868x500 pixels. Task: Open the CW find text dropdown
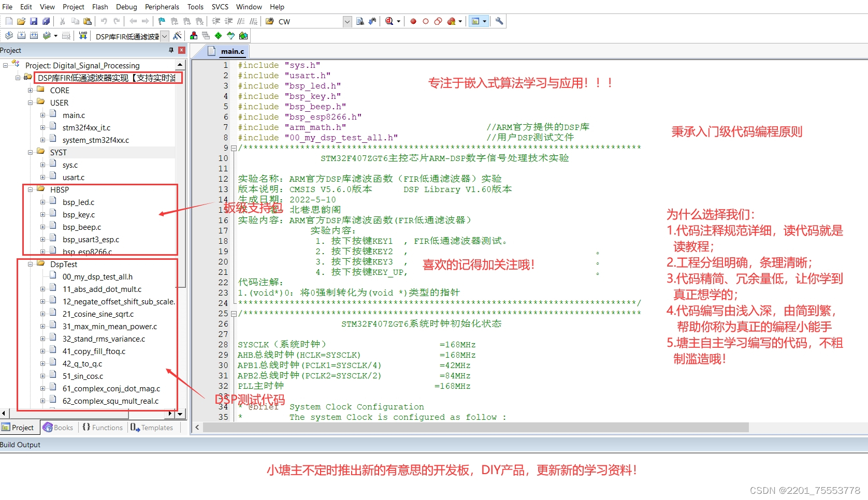[x=347, y=22]
